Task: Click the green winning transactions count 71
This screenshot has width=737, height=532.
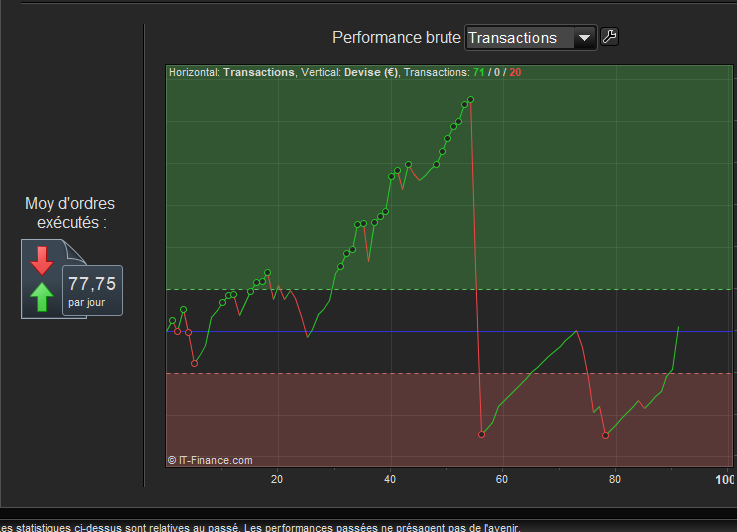Action: (x=478, y=72)
